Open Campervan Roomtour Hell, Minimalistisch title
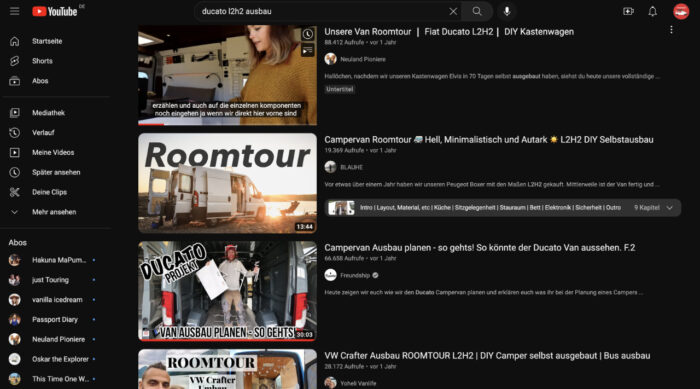Viewport: 700px width, 389px height. pos(489,140)
